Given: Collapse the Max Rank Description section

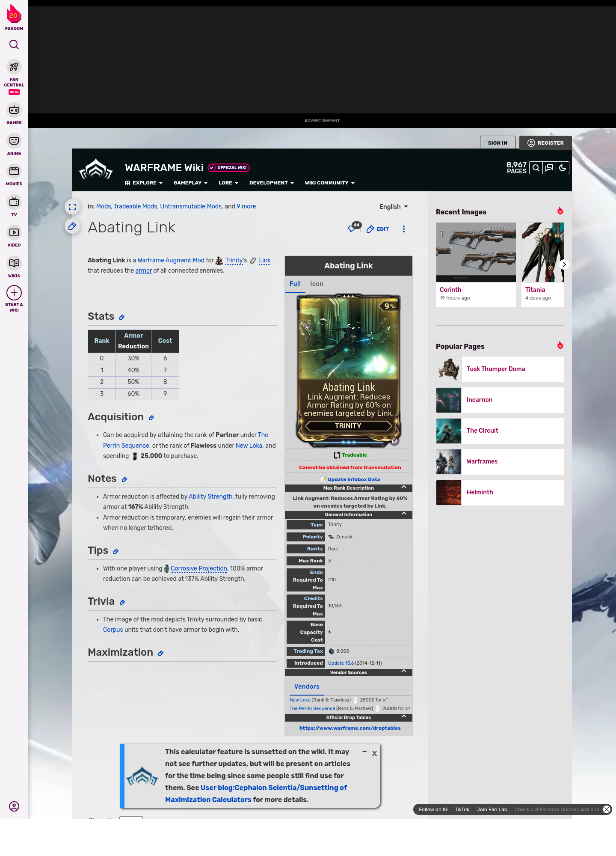Looking at the screenshot, I should [x=403, y=487].
